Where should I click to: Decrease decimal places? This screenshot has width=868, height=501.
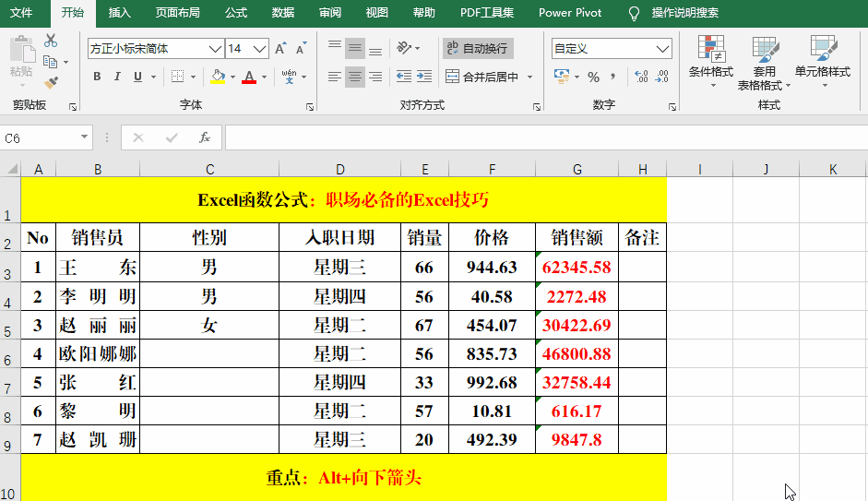point(662,77)
